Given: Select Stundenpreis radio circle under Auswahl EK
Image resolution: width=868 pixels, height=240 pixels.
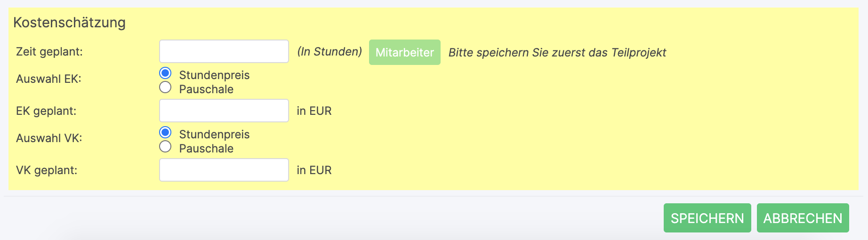Looking at the screenshot, I should point(165,73).
